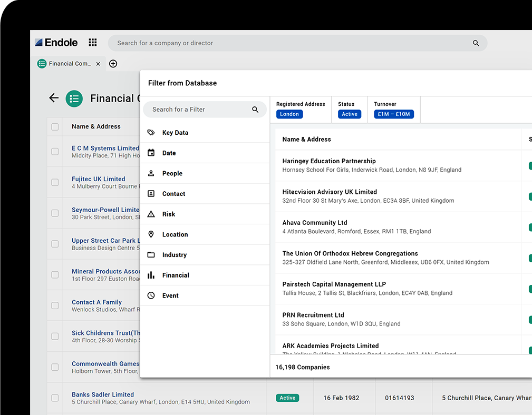Expand the Event filter category

205,295
